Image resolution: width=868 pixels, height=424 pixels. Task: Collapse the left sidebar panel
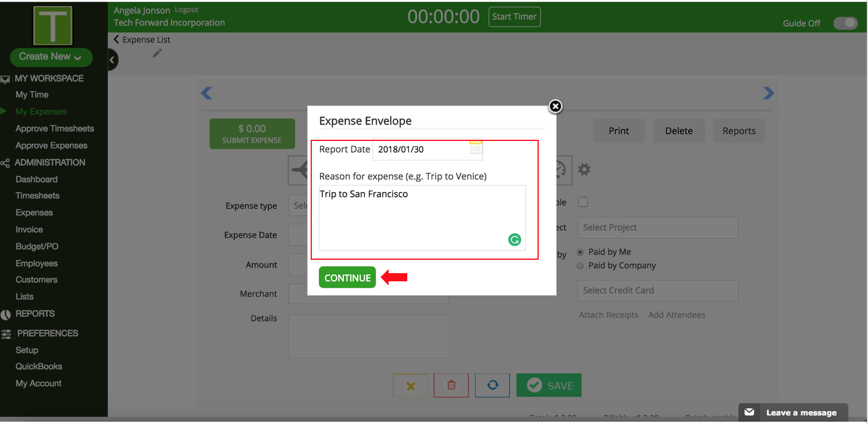[x=112, y=60]
